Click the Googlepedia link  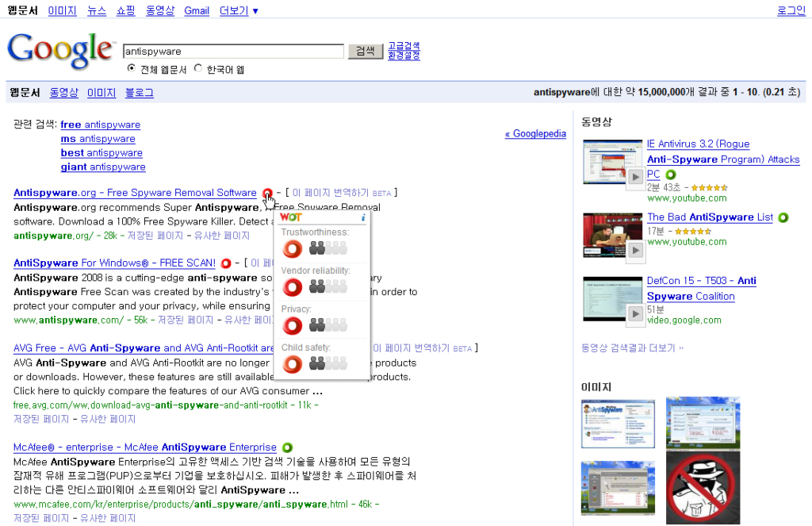pos(535,134)
